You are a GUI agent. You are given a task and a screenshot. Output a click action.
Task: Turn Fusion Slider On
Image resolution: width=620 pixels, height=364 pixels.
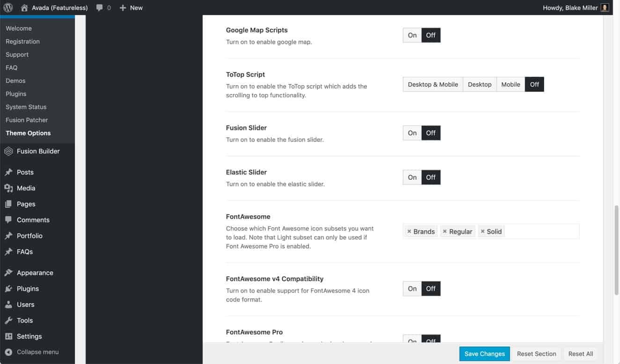coord(412,133)
